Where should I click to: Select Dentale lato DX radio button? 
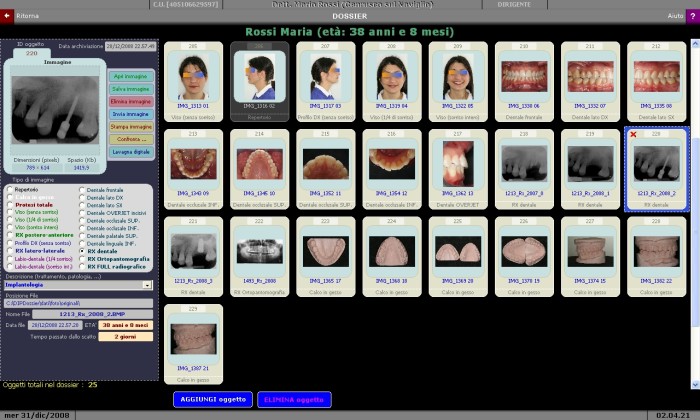[x=82, y=197]
